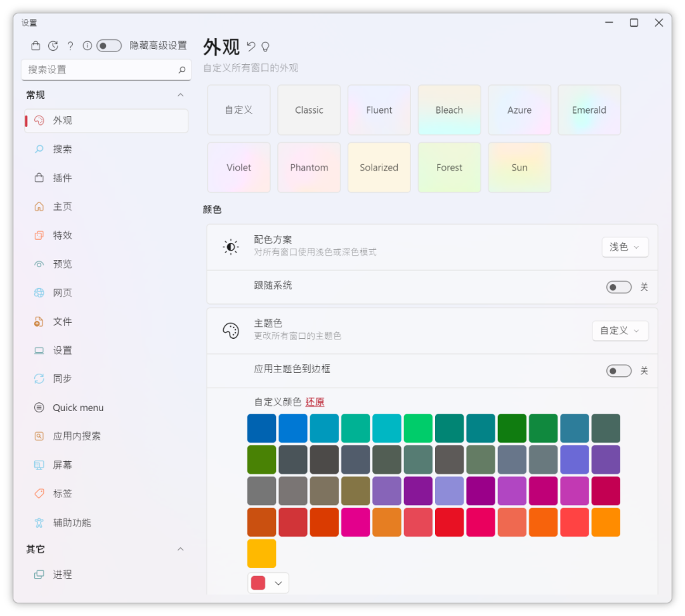Apply the Fluent theme preset
The image size is (685, 616).
379,110
